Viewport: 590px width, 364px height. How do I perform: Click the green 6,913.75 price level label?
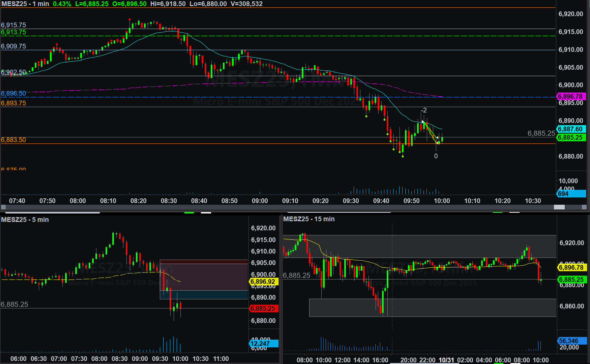pyautogui.click(x=13, y=32)
